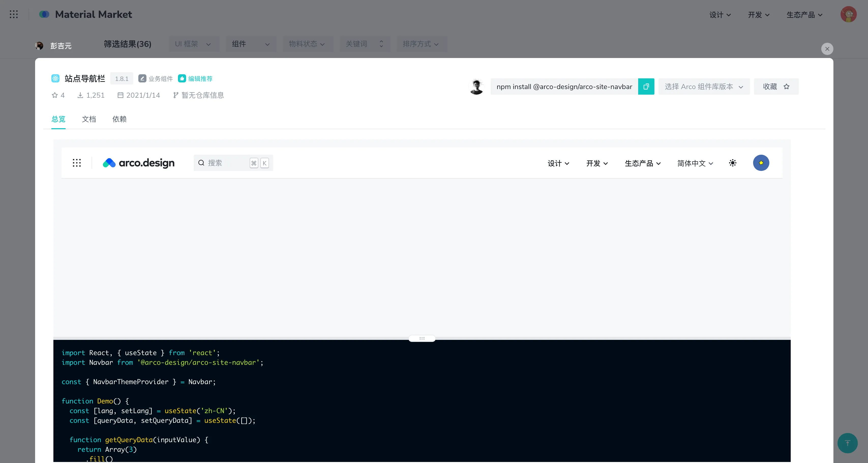Viewport: 868px width, 463px height.
Task: Click the code line 'function Demo() {'
Action: [x=95, y=401]
